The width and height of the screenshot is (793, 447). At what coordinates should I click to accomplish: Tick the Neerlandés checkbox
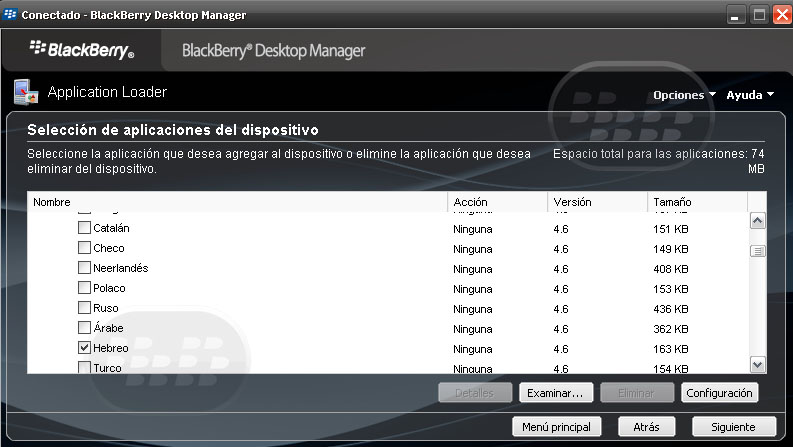[84, 268]
